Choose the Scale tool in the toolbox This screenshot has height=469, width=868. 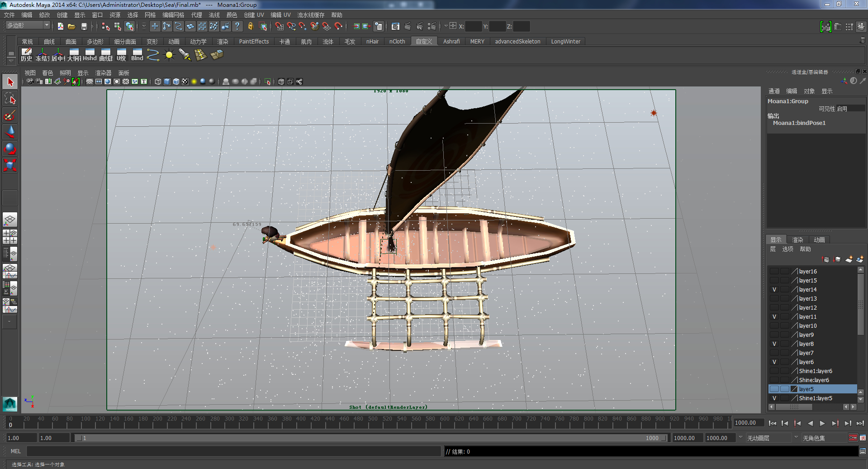[x=10, y=165]
